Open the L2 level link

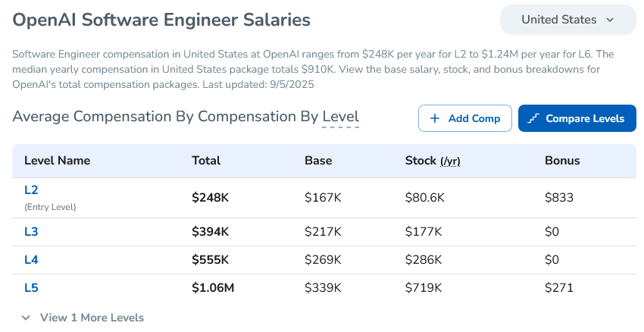pos(31,190)
